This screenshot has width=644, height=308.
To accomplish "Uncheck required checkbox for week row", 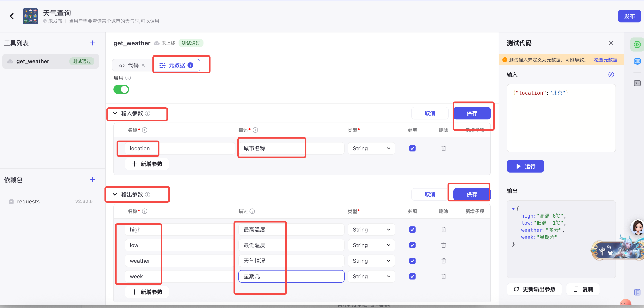I will pyautogui.click(x=412, y=276).
